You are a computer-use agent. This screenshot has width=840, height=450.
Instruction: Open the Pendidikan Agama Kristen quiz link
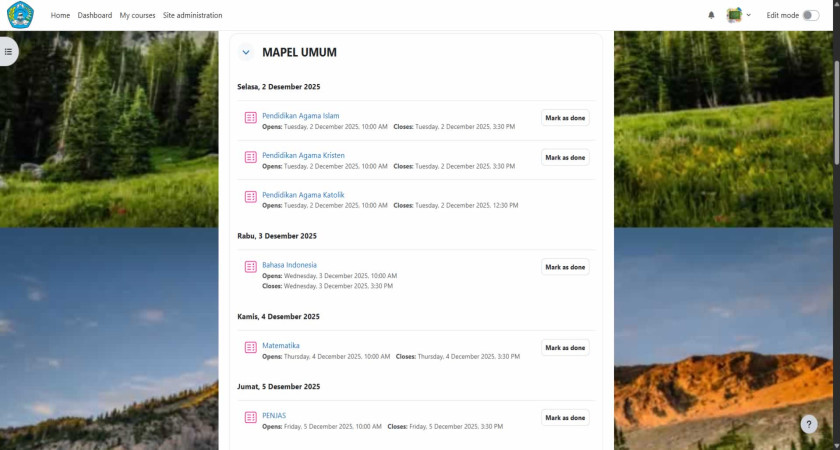tap(303, 155)
